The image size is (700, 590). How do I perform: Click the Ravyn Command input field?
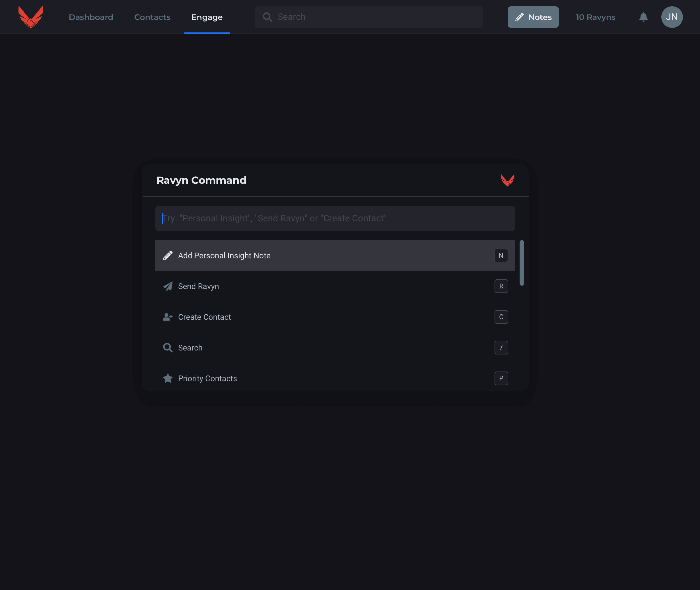coord(335,218)
